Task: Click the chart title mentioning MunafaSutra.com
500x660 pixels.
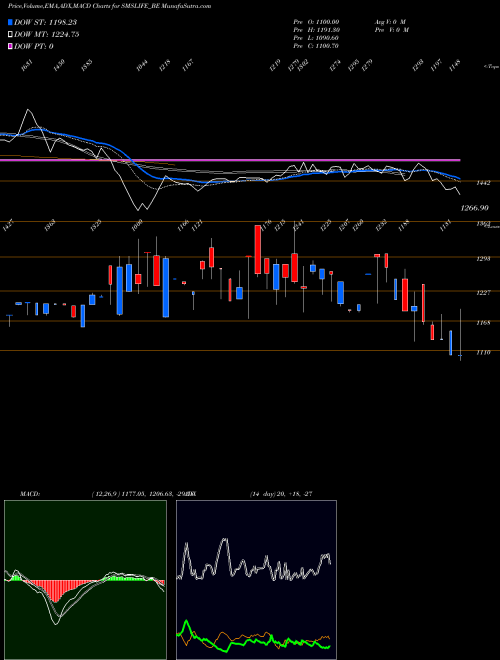Action: click(109, 6)
